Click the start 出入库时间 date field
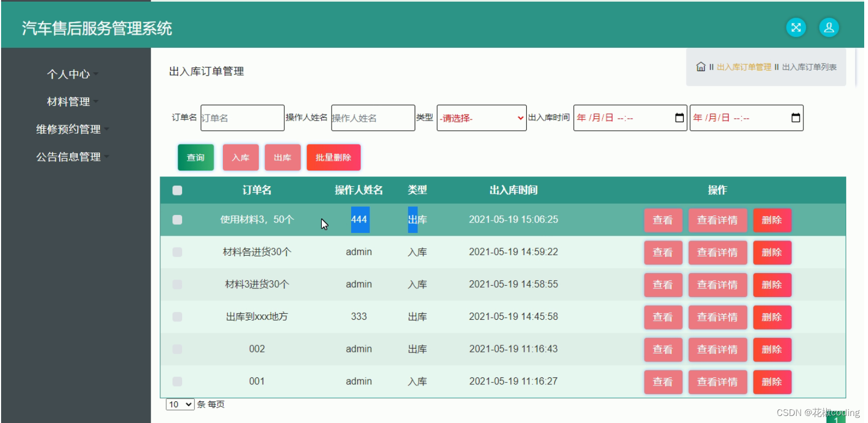 click(630, 118)
